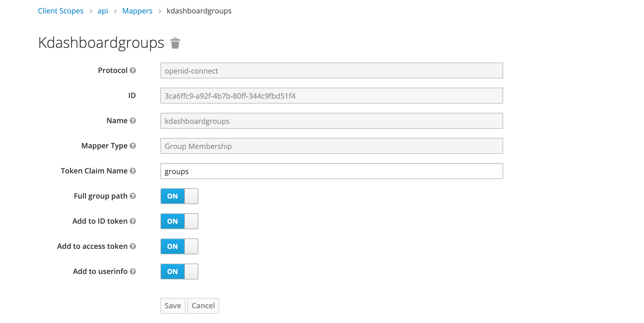This screenshot has width=644, height=323.
Task: Click the Mapper Type help icon
Action: pos(133,146)
